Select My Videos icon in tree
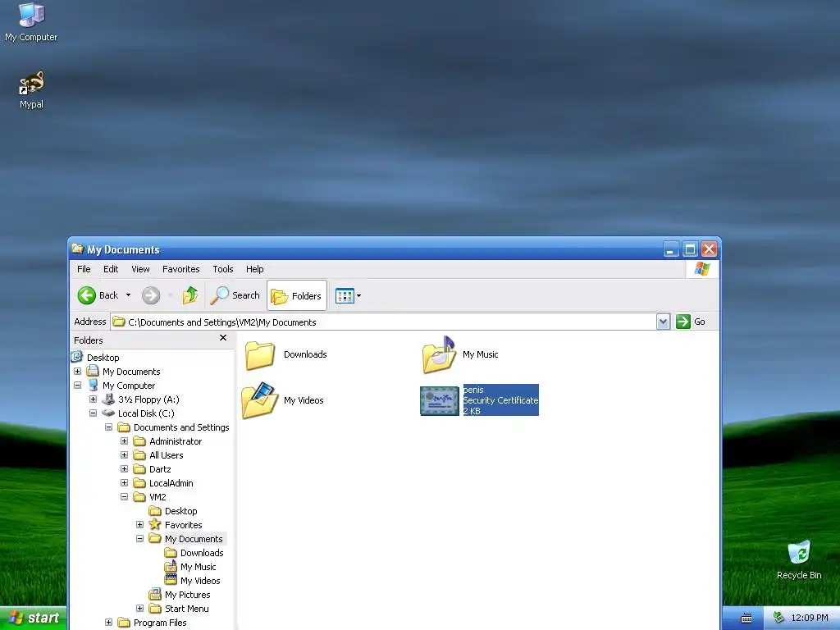This screenshot has width=840, height=630. point(171,580)
